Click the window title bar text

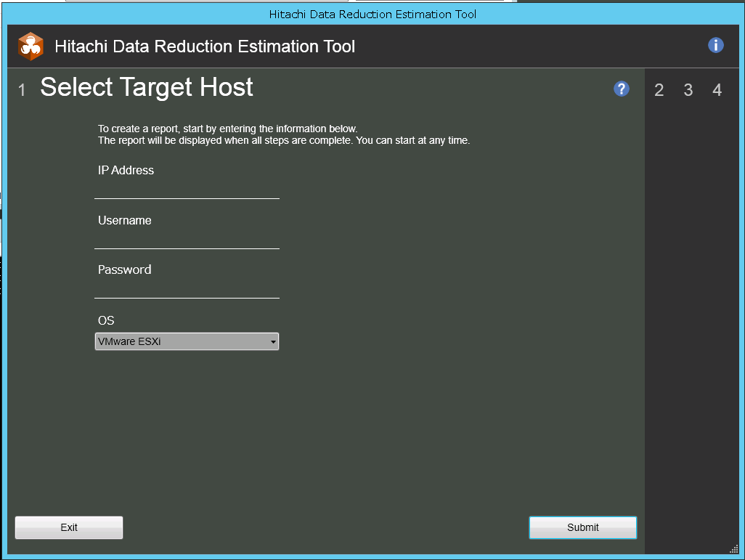(372, 15)
